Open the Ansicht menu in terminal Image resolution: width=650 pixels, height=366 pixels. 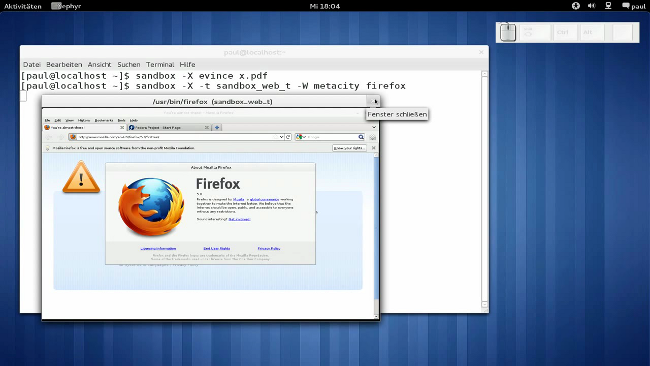pos(99,65)
